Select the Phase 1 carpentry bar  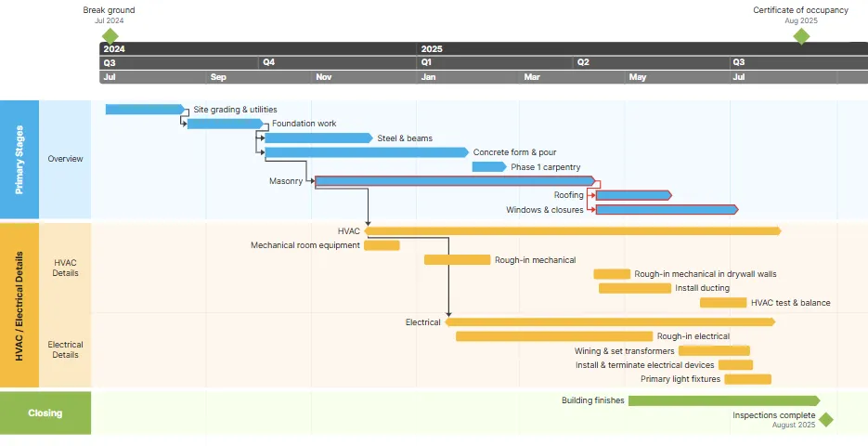pos(489,166)
